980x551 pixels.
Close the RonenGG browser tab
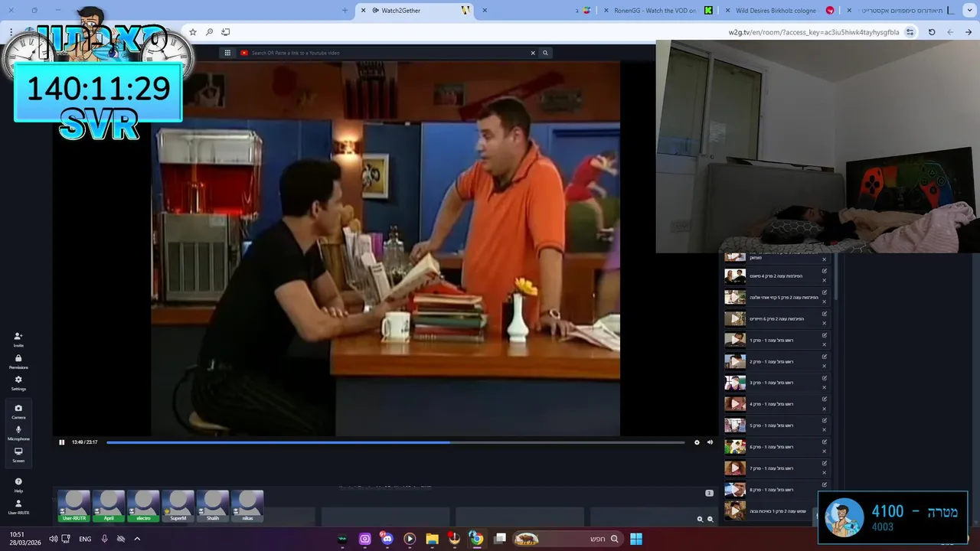[x=607, y=10]
